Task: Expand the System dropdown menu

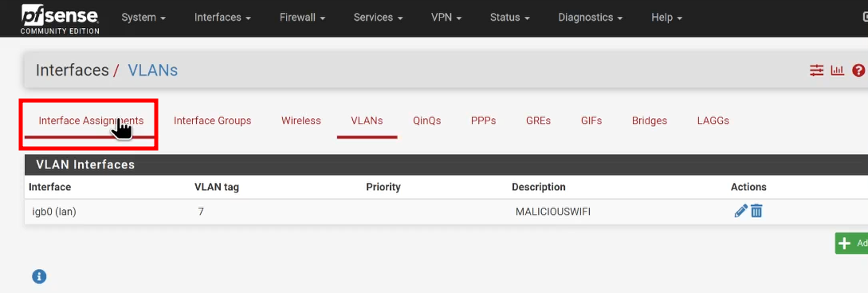Action: click(143, 18)
